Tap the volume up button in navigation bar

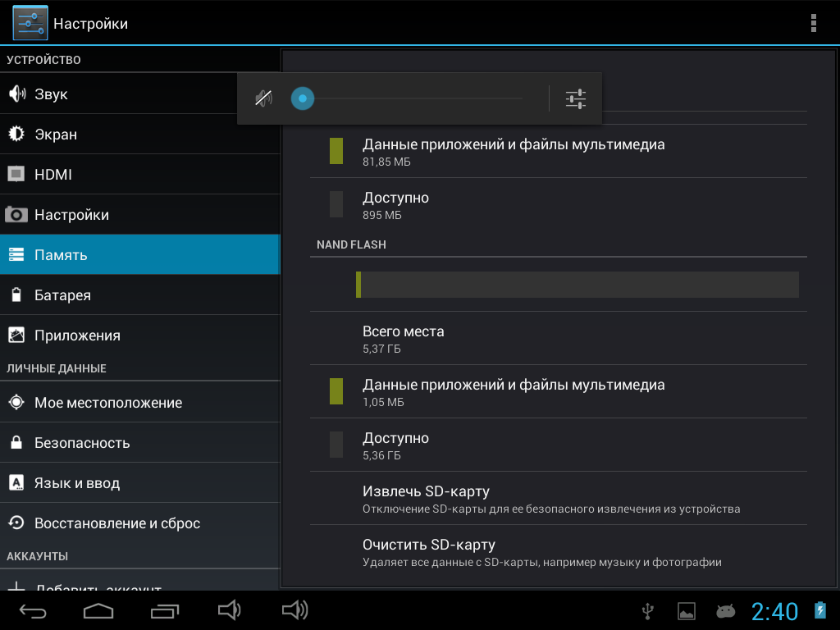[294, 610]
